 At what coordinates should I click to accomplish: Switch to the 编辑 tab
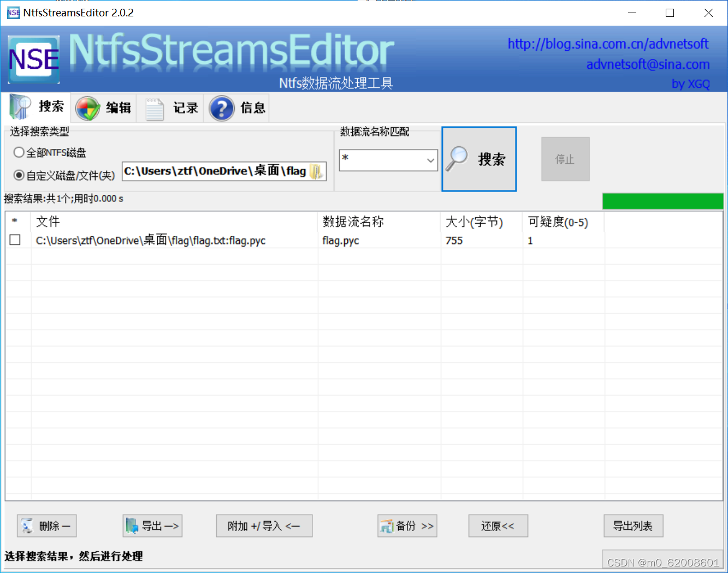click(104, 108)
